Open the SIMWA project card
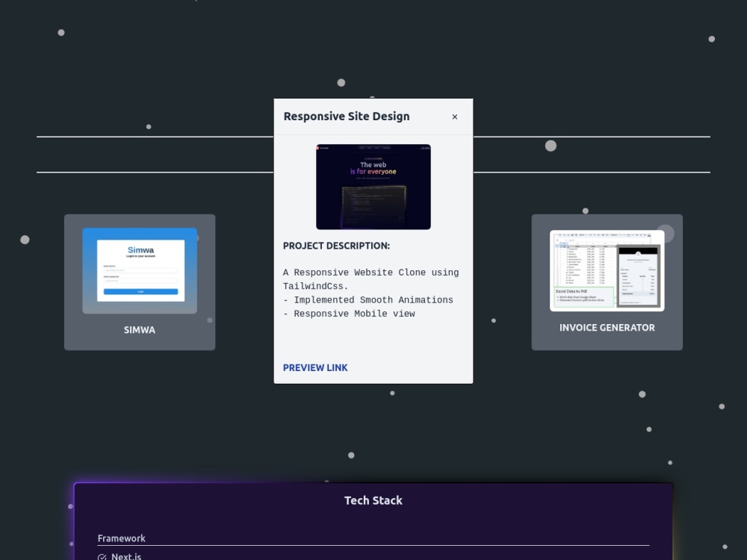The height and width of the screenshot is (560, 747). pyautogui.click(x=140, y=281)
